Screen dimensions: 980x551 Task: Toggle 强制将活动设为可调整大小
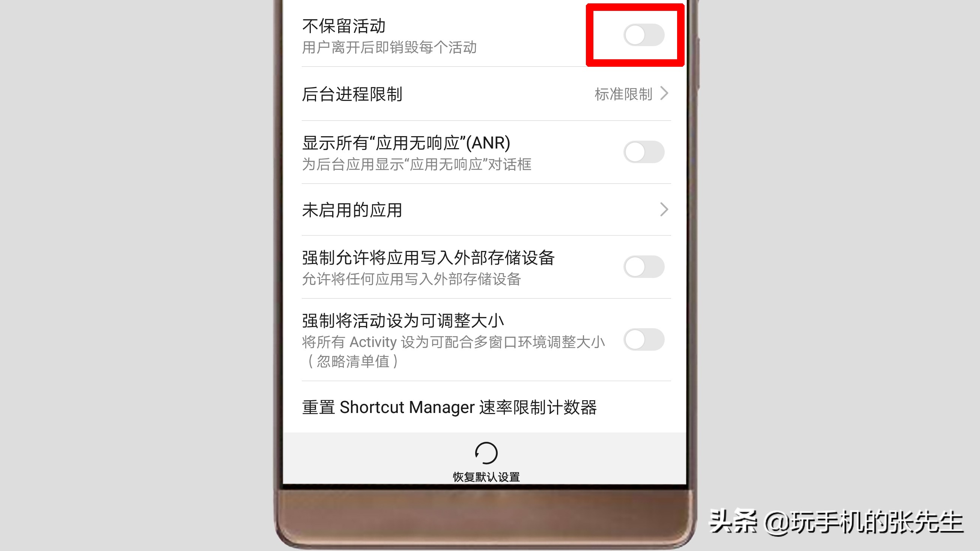point(643,339)
